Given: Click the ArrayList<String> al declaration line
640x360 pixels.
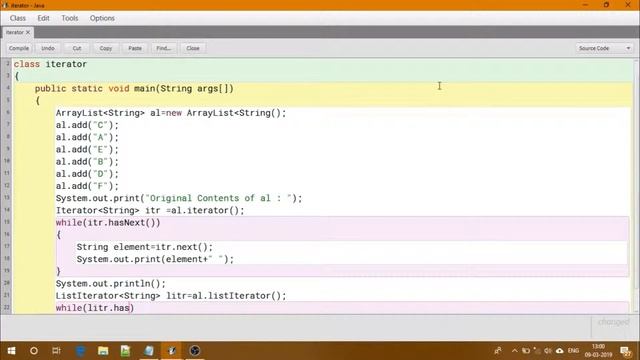Looking at the screenshot, I should 171,113.
